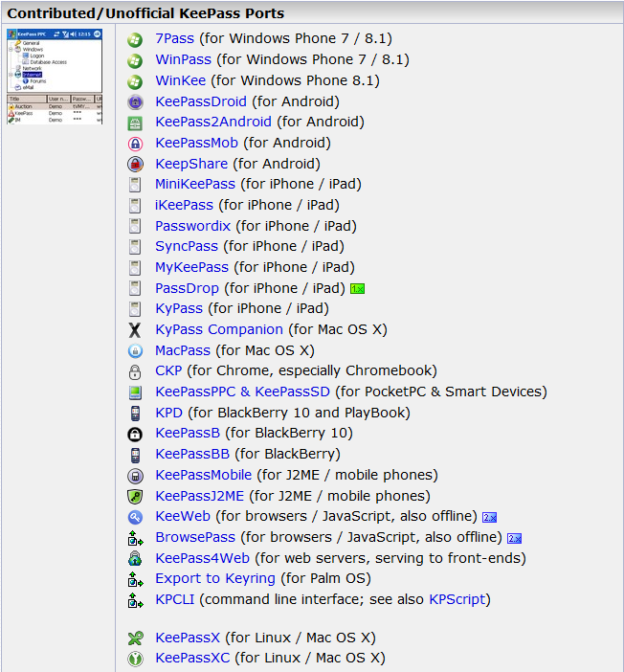Click the black lock icon beside KeePassB
Viewport: 624px width, 672px height.
pyautogui.click(x=135, y=435)
